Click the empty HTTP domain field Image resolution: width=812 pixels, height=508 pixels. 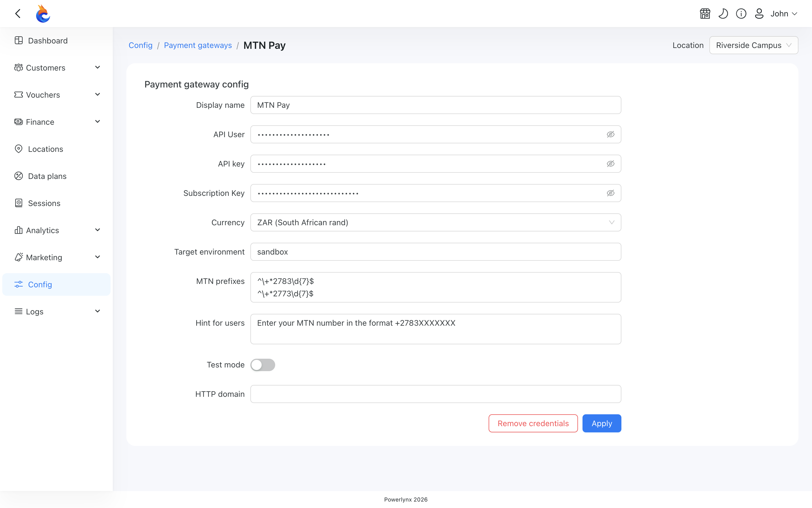pyautogui.click(x=436, y=394)
